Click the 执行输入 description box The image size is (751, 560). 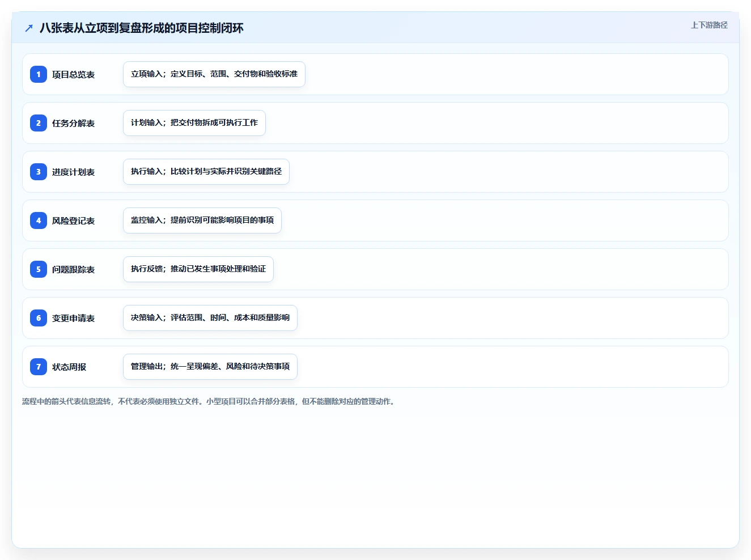[206, 172]
